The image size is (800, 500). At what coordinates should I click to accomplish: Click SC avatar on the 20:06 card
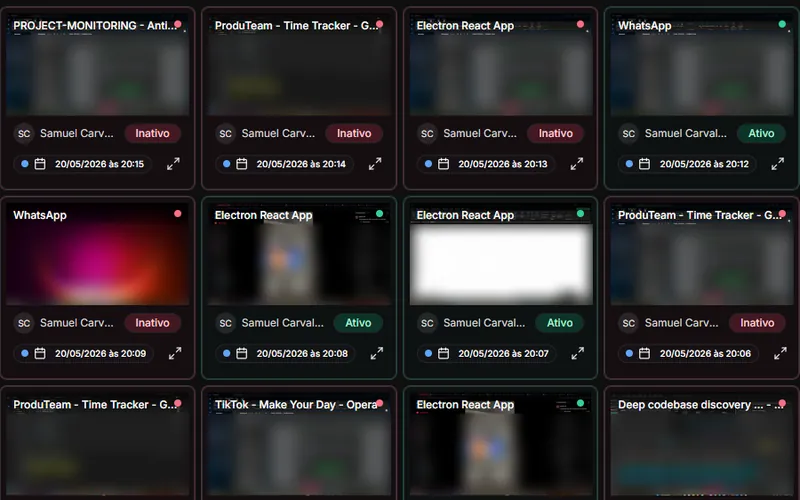click(629, 323)
